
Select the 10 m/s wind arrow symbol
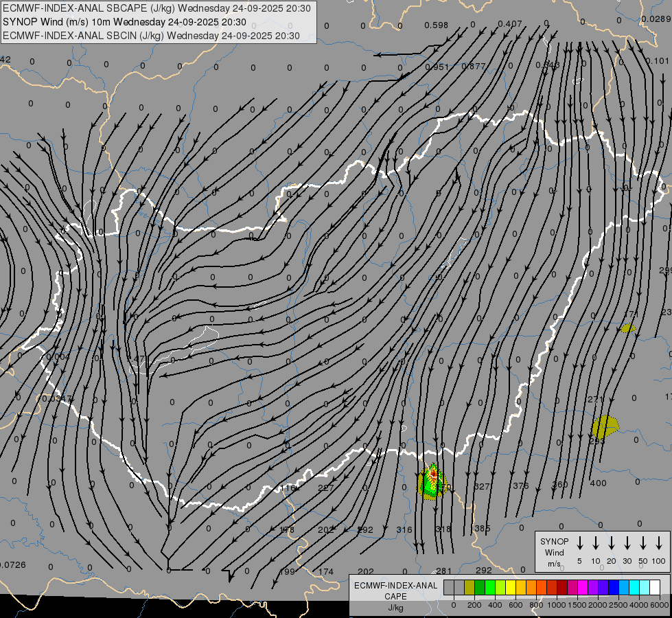pos(596,543)
